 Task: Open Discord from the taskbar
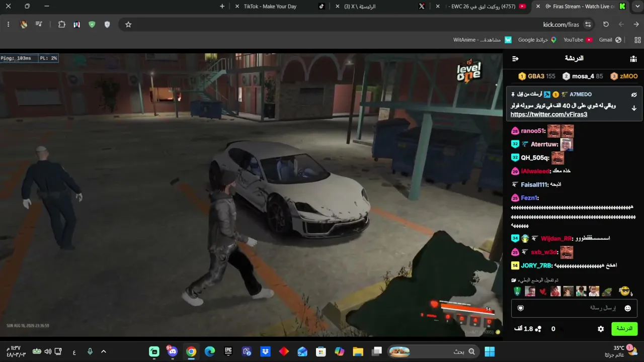click(173, 351)
